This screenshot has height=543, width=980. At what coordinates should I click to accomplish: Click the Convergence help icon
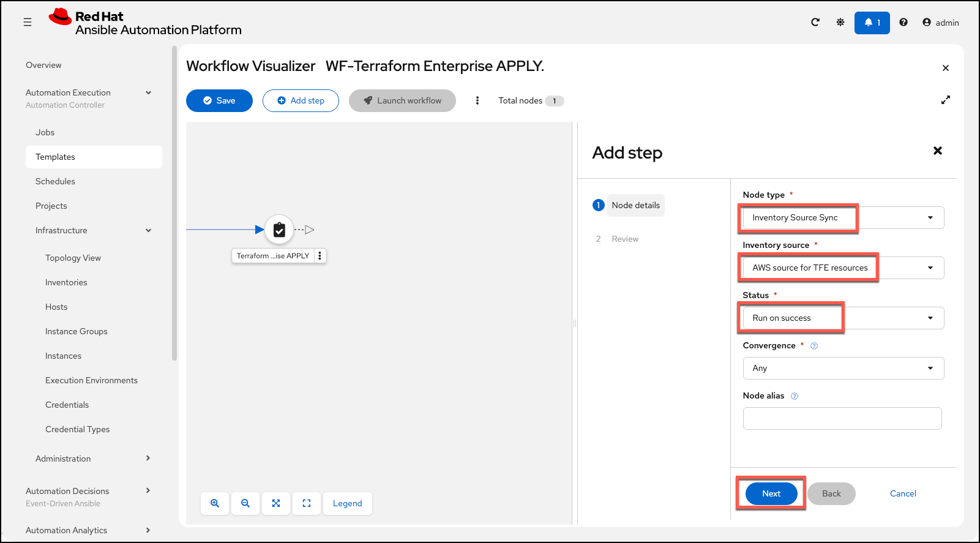point(814,346)
